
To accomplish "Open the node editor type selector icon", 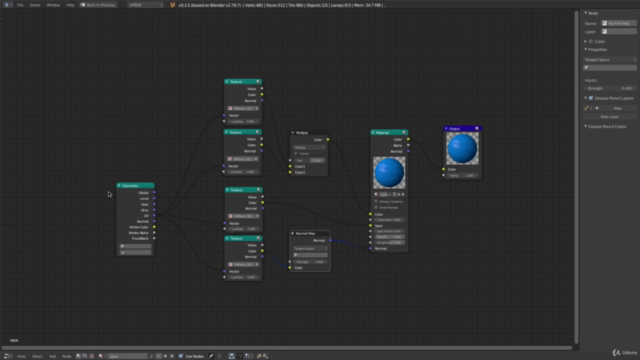I will [x=7, y=356].
